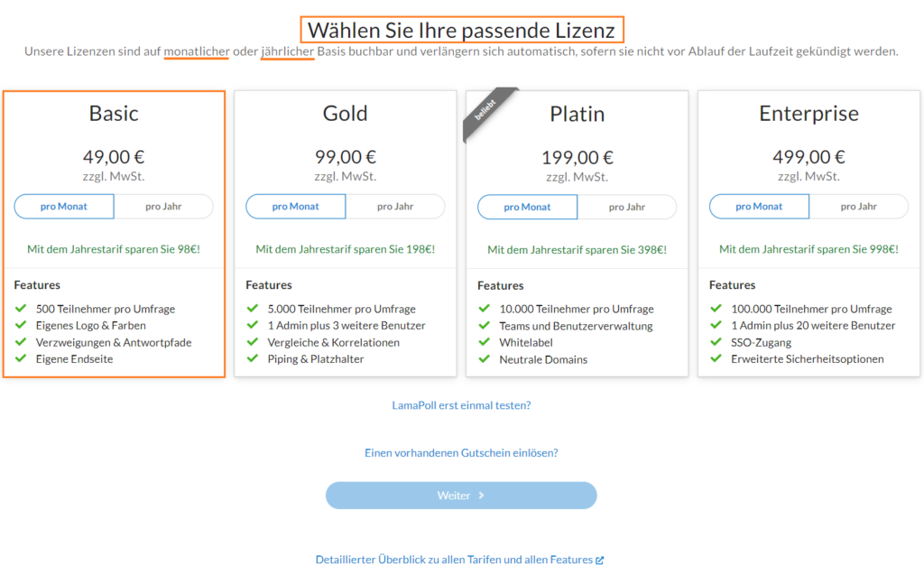
Task: Open the LamaPoll erst einmal testen link
Action: pos(461,405)
